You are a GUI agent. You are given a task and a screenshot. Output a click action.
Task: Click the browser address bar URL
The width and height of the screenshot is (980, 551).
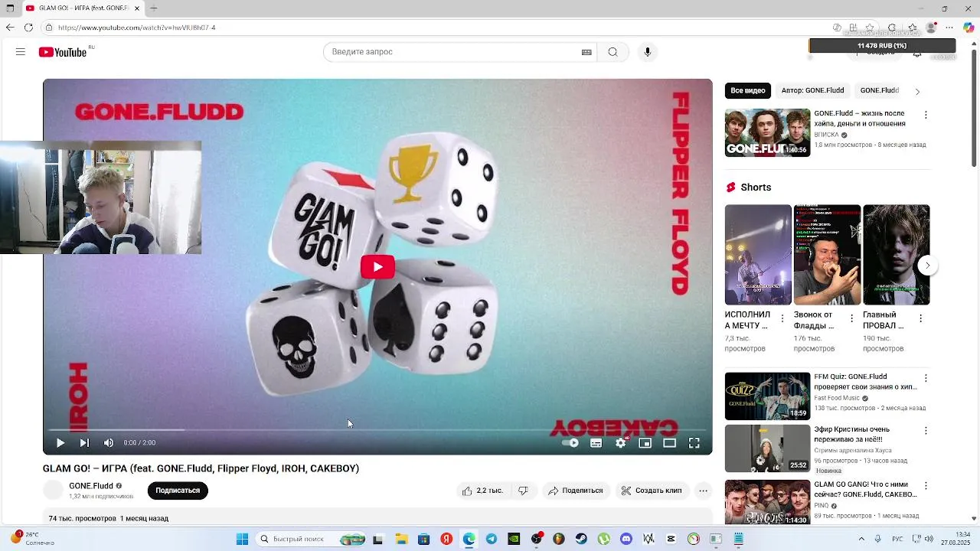(x=136, y=28)
